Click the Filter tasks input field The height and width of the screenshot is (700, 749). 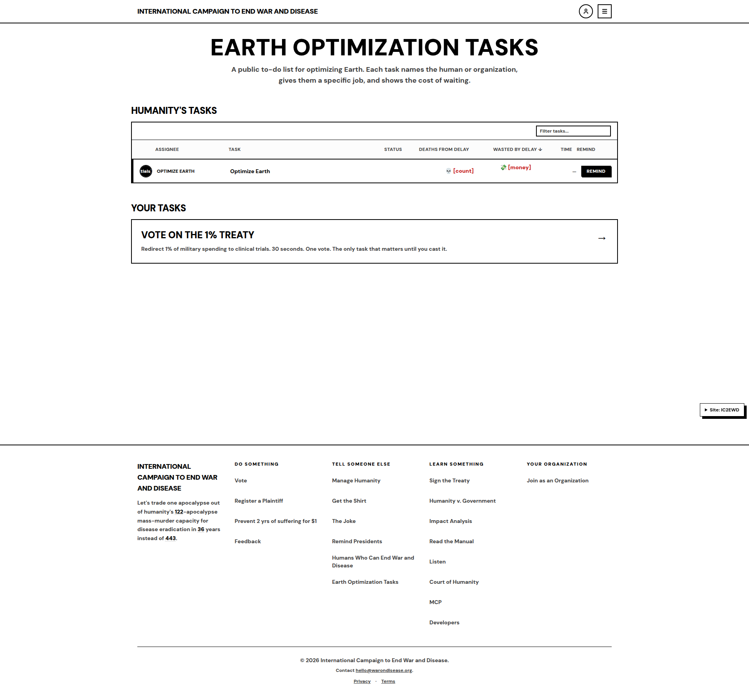[x=573, y=131]
